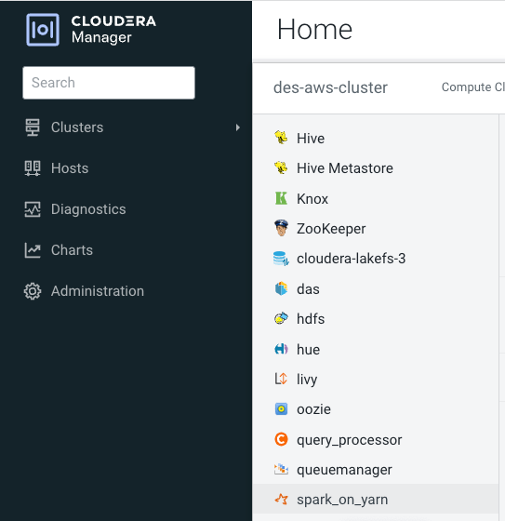
Task: Click the Knox green K icon
Action: point(281,198)
